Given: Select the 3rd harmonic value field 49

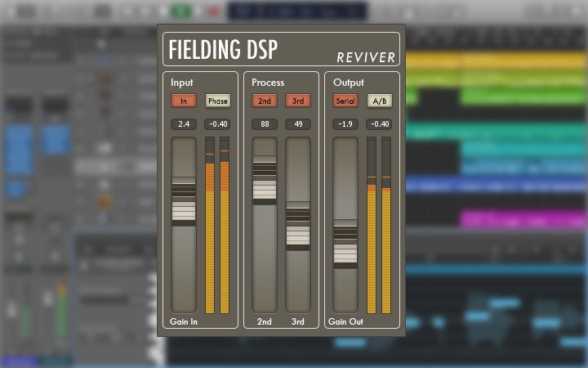Looking at the screenshot, I should coord(298,124).
